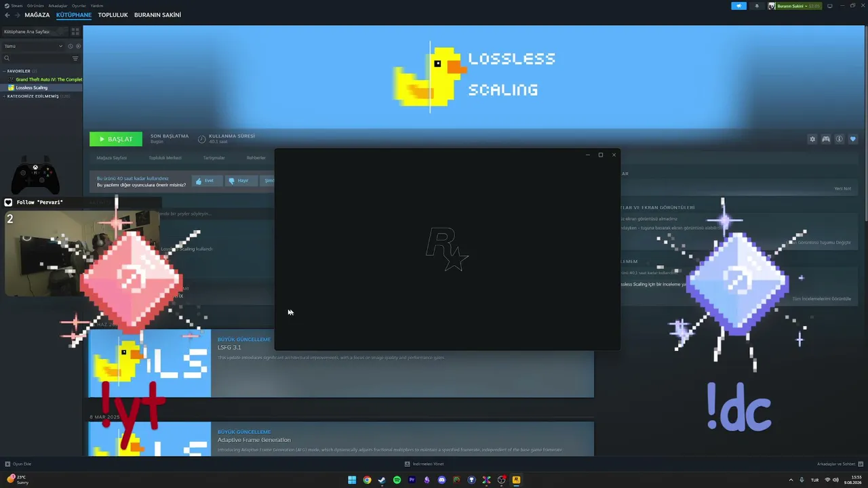Open Discord from the taskbar
868x488 pixels.
coord(441,480)
